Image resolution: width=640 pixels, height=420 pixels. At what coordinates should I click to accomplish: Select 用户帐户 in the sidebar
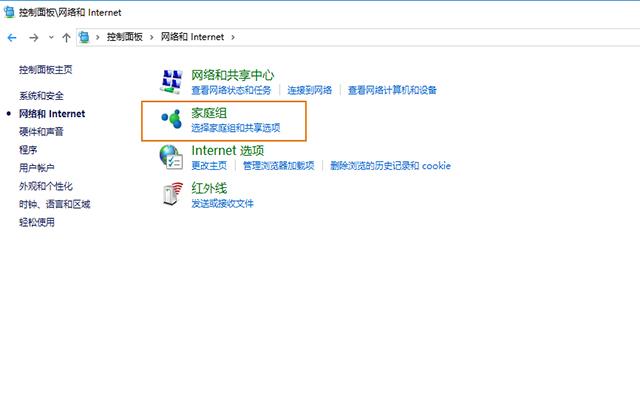pyautogui.click(x=36, y=168)
